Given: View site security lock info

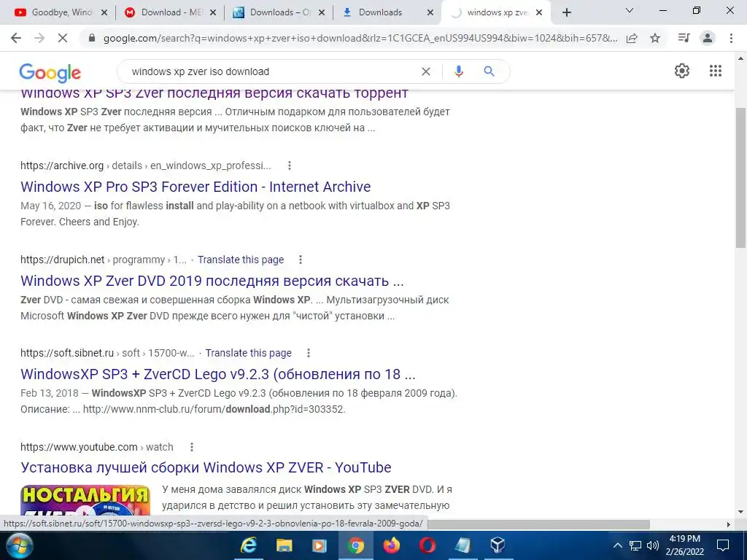Looking at the screenshot, I should point(92,39).
